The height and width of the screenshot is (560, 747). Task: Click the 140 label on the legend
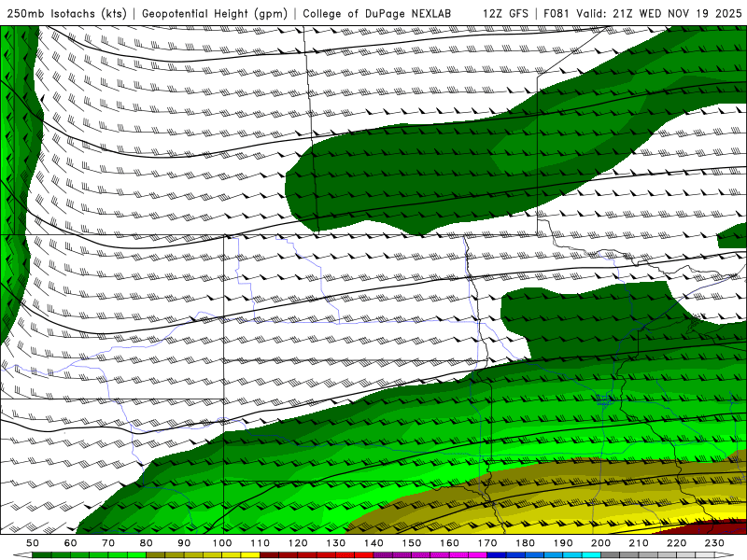click(373, 543)
